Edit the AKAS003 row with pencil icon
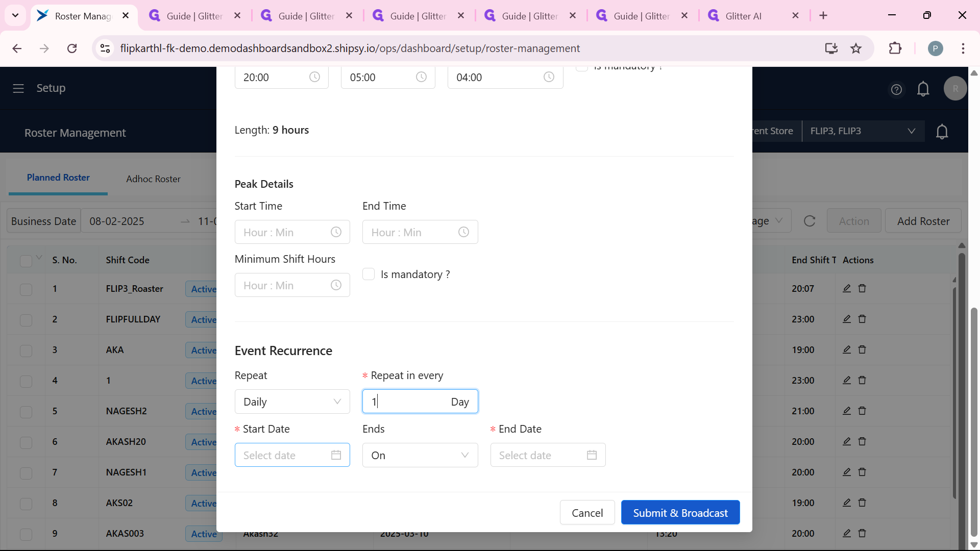980x551 pixels. point(847,533)
